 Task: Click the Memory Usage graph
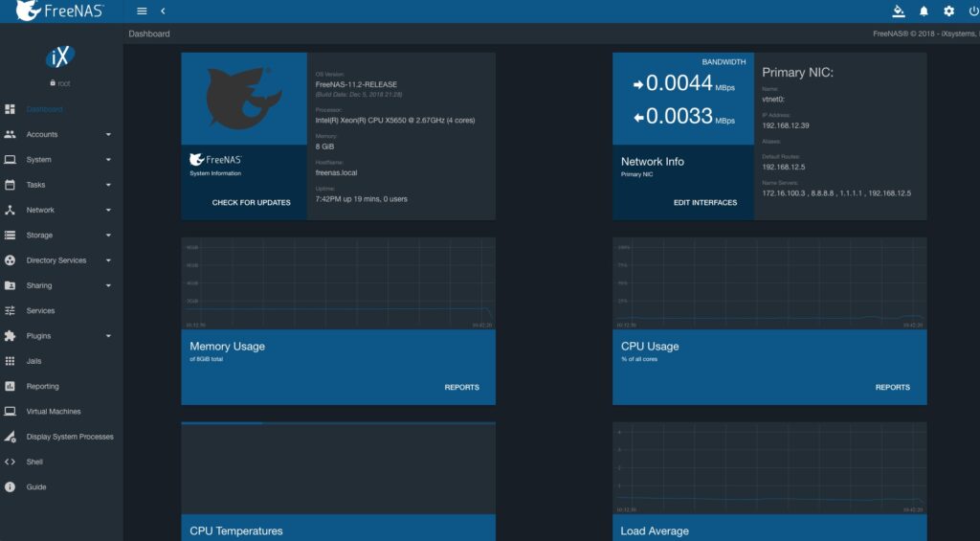coord(338,283)
